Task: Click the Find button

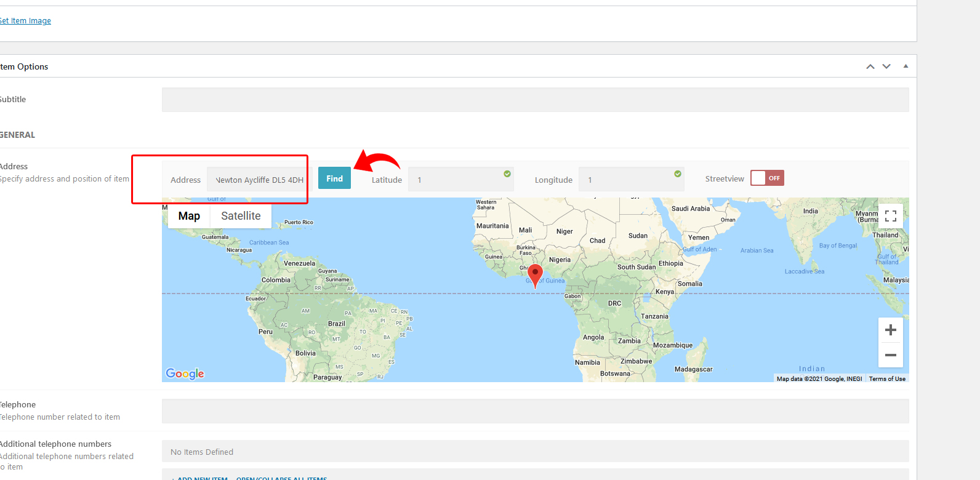Action: click(x=334, y=178)
